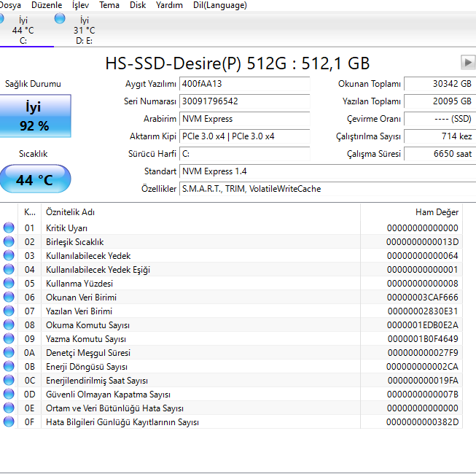The height and width of the screenshot is (474, 476).
Task: Click raw value 000000000019FA
Action: pyautogui.click(x=423, y=381)
